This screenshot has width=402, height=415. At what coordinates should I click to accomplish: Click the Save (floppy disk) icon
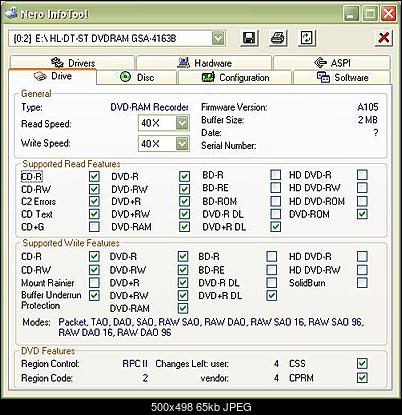249,38
